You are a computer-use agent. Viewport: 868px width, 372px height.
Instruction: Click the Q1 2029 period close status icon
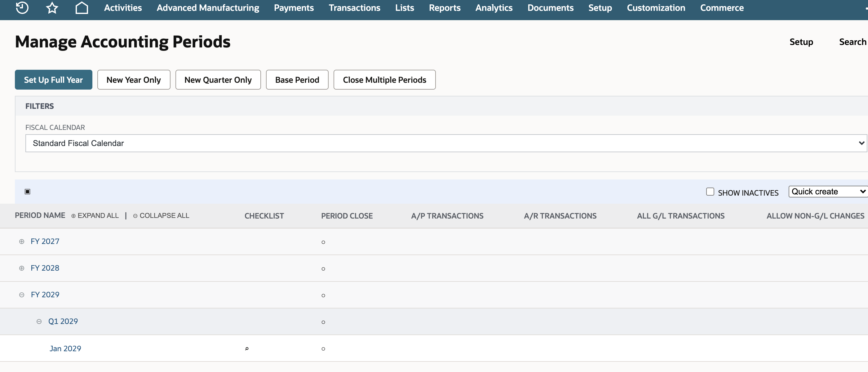323,322
